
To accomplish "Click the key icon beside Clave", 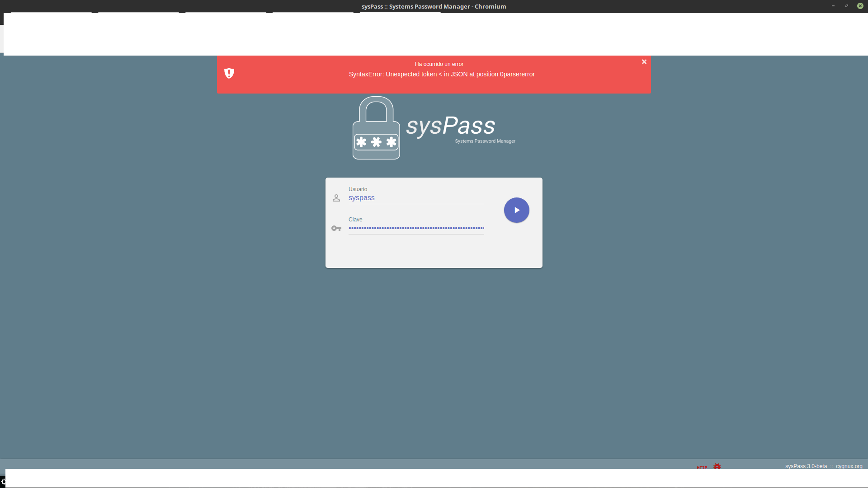I will pyautogui.click(x=336, y=228).
